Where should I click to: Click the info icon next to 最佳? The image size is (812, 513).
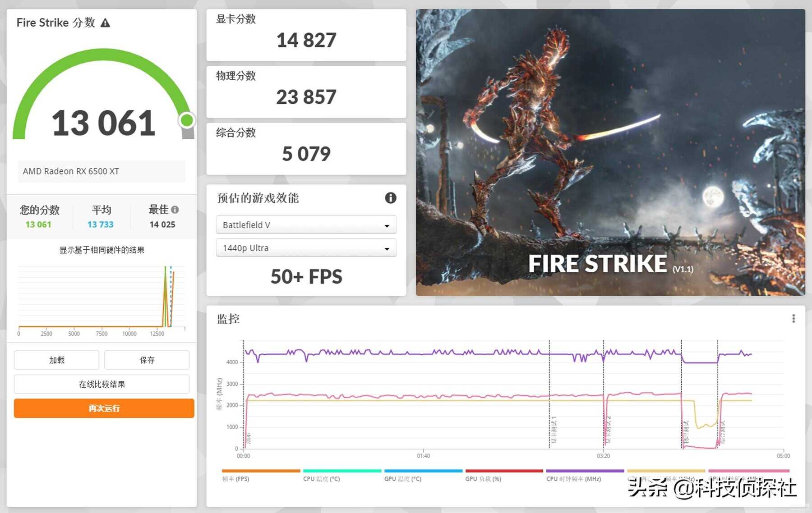(175, 210)
